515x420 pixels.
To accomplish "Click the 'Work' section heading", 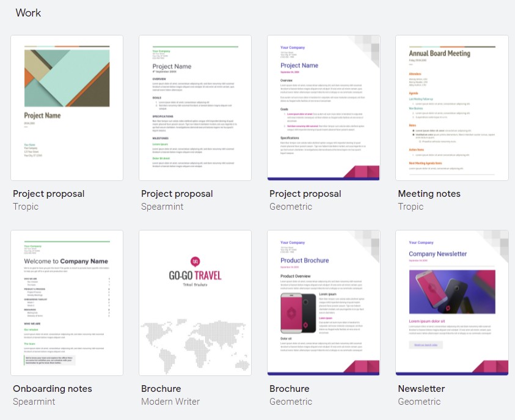I will point(28,13).
